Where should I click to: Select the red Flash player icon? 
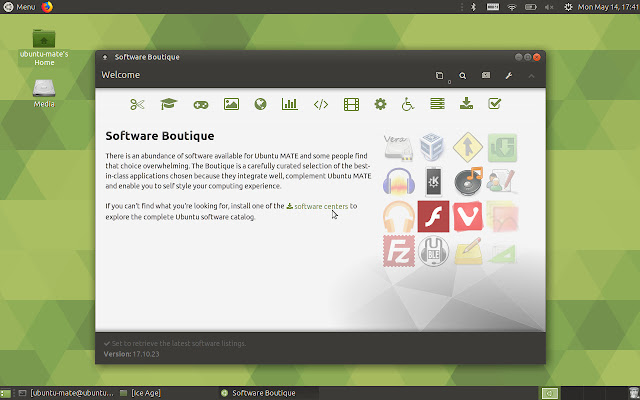tap(433, 216)
